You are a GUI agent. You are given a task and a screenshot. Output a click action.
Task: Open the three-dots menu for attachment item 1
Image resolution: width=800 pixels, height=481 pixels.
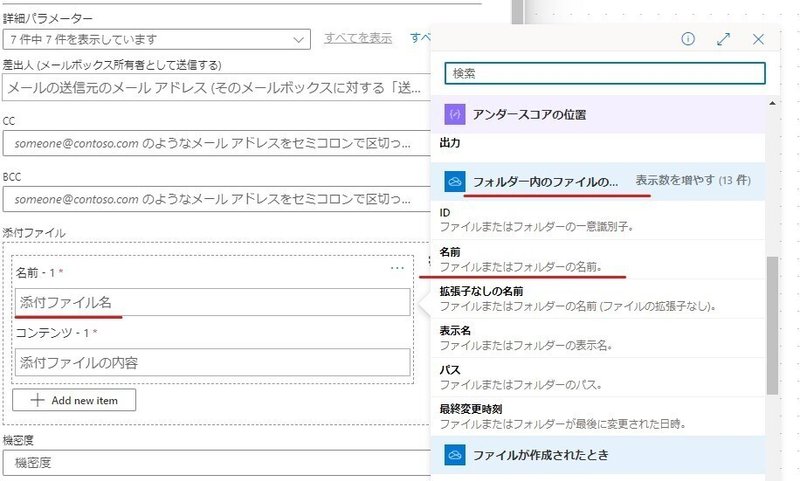pos(397,268)
